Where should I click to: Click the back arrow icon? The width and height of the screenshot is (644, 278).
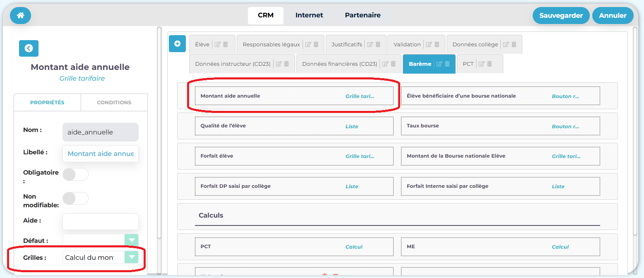29,48
